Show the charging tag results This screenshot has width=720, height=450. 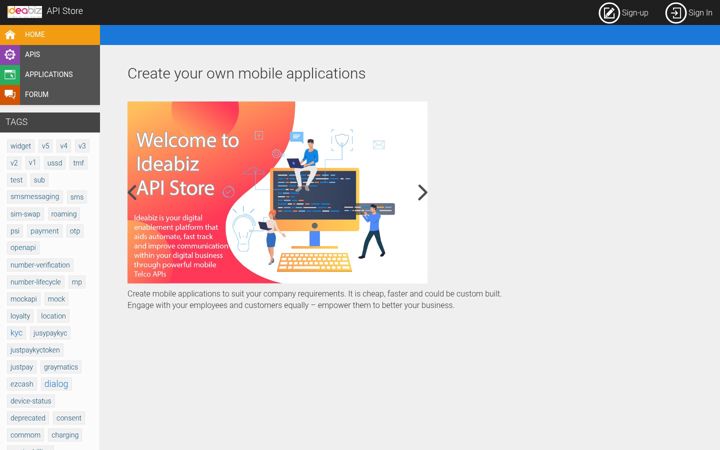click(65, 435)
